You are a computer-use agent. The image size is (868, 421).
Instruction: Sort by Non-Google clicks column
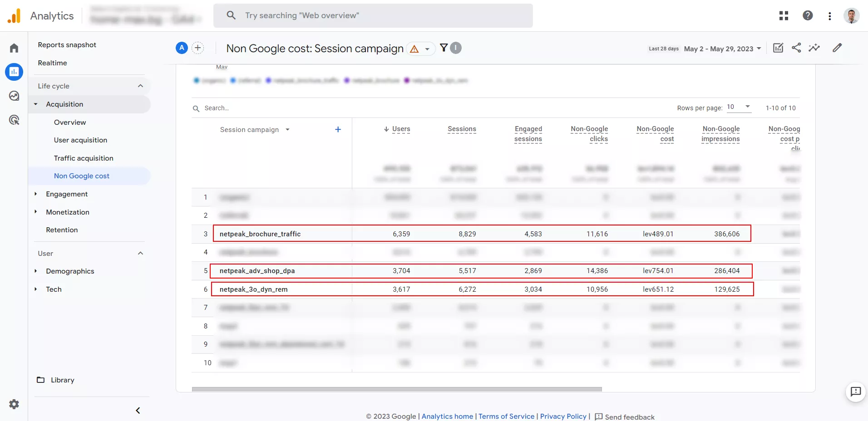589,134
